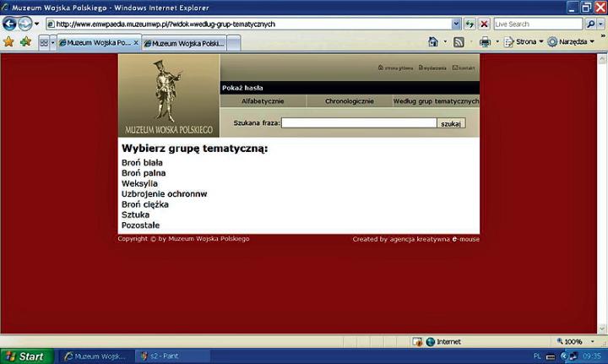Open the Favorites Center star icon
The height and width of the screenshot is (364, 608).
click(8, 41)
